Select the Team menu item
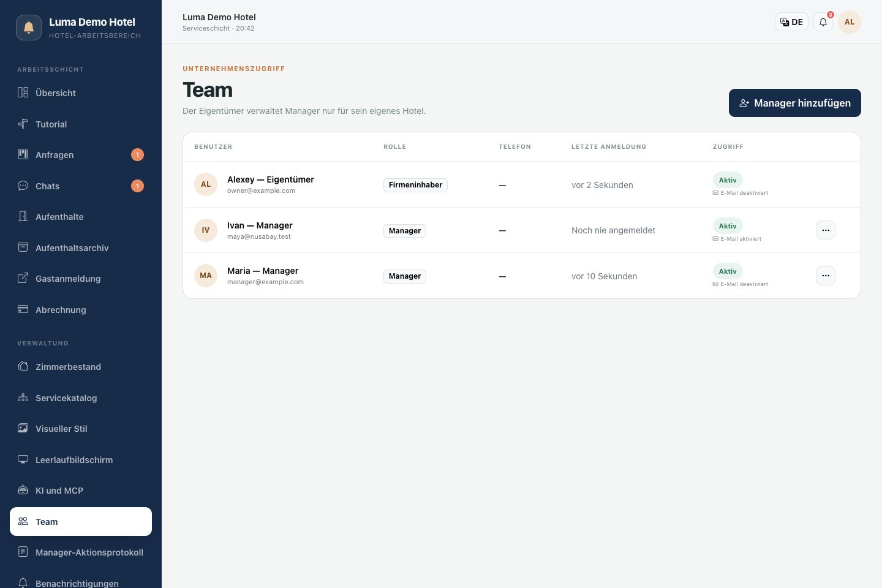 tap(81, 521)
